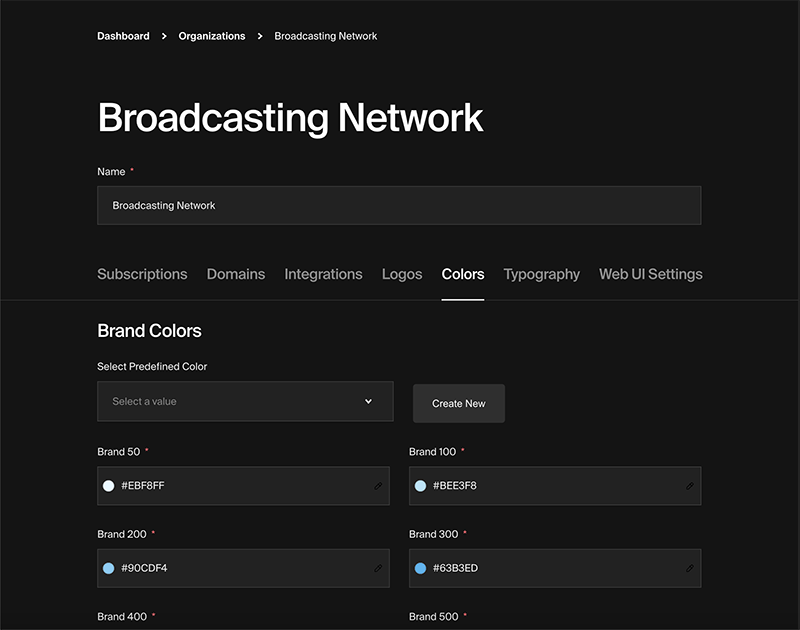This screenshot has height=630, width=800.
Task: Open the Select Predefined Color dropdown
Action: [x=244, y=401]
